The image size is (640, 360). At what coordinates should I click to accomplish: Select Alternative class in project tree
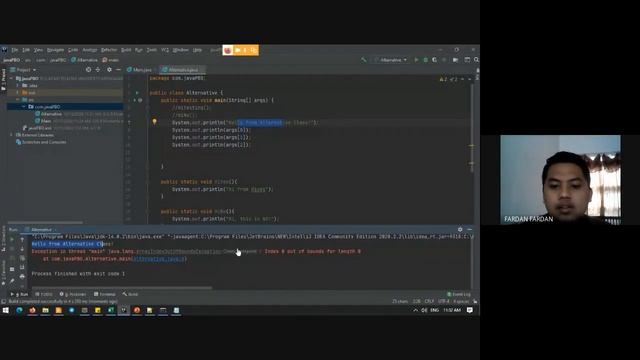51,114
